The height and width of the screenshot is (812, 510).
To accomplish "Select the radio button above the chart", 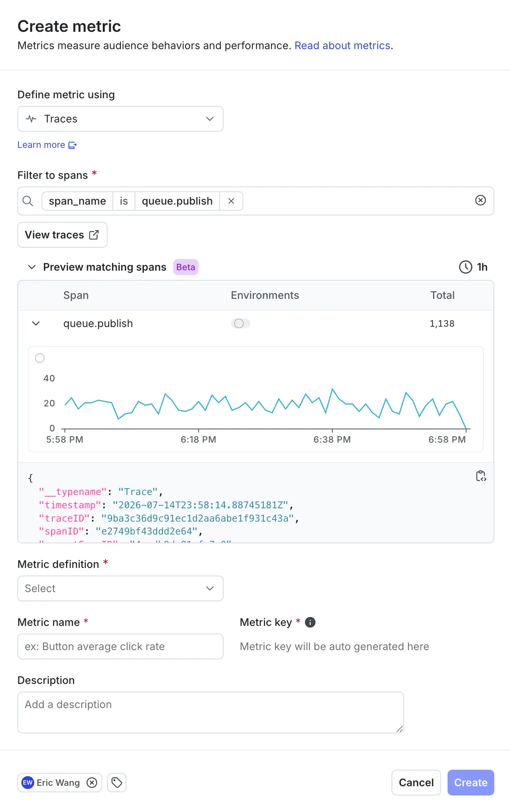I will (40, 358).
